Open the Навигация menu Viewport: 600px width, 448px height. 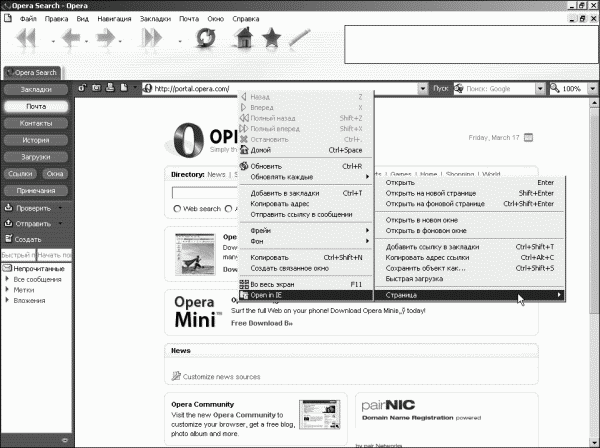tap(114, 19)
